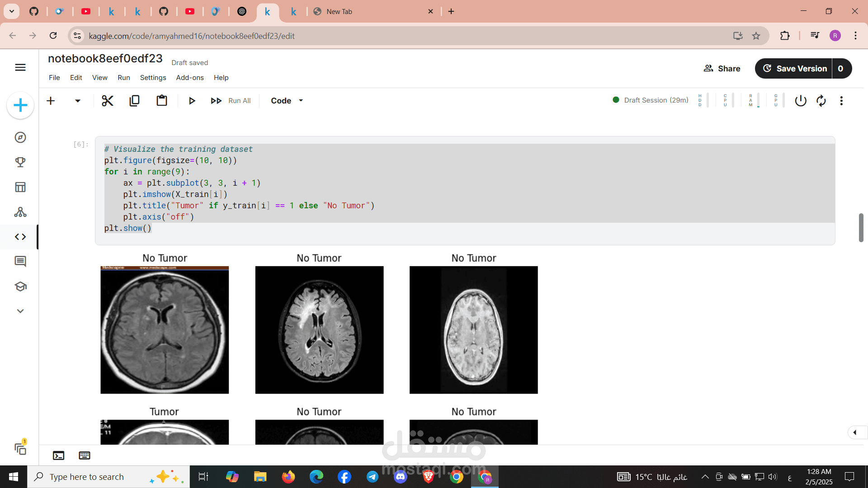Click taskbar search box
868x488 pixels.
click(x=108, y=477)
